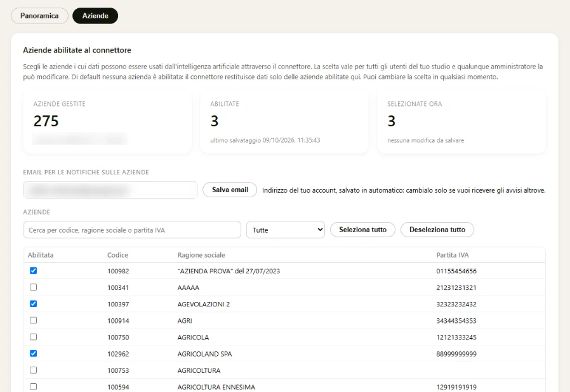Click the "nessuna modifica da salvare" text

tap(425, 140)
